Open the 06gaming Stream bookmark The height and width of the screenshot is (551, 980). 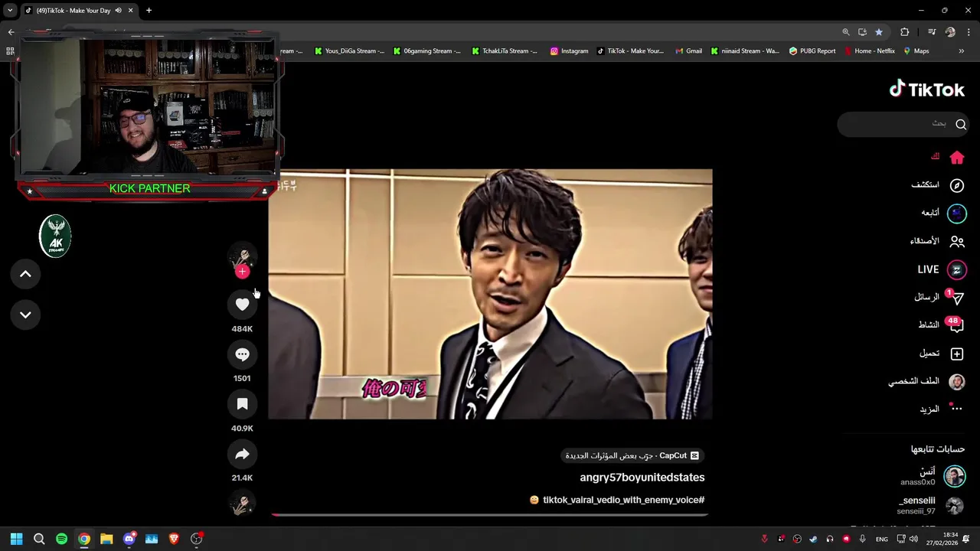[x=427, y=51]
